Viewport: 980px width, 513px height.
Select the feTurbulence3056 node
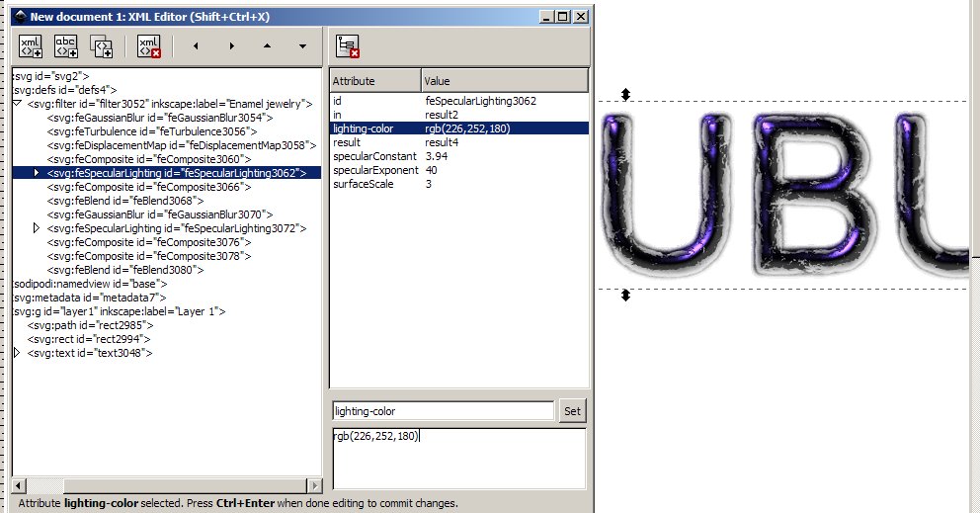[x=151, y=130]
